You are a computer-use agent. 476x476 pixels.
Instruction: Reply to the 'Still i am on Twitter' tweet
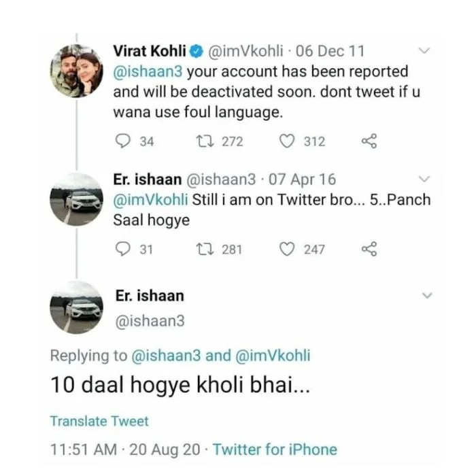click(x=123, y=249)
